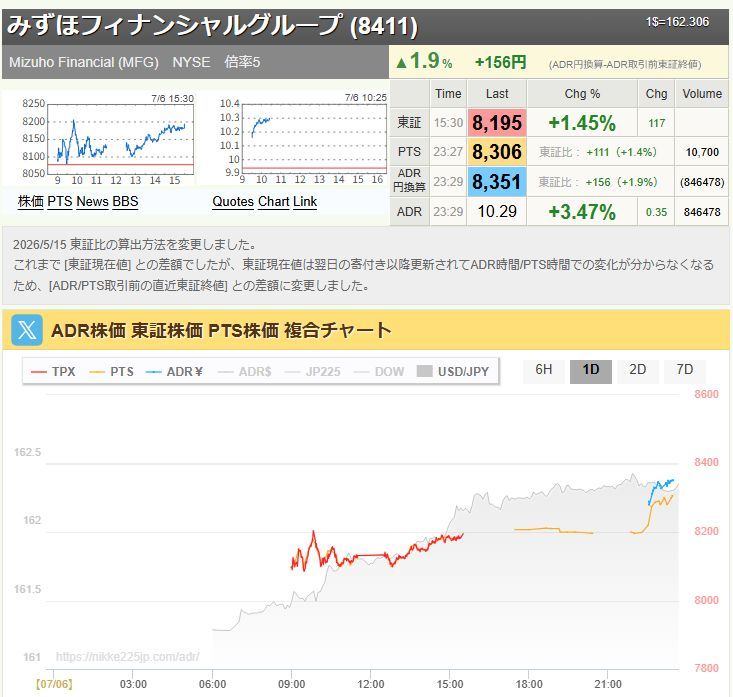
Task: Enable the DOW series in legend
Action: pos(379,372)
